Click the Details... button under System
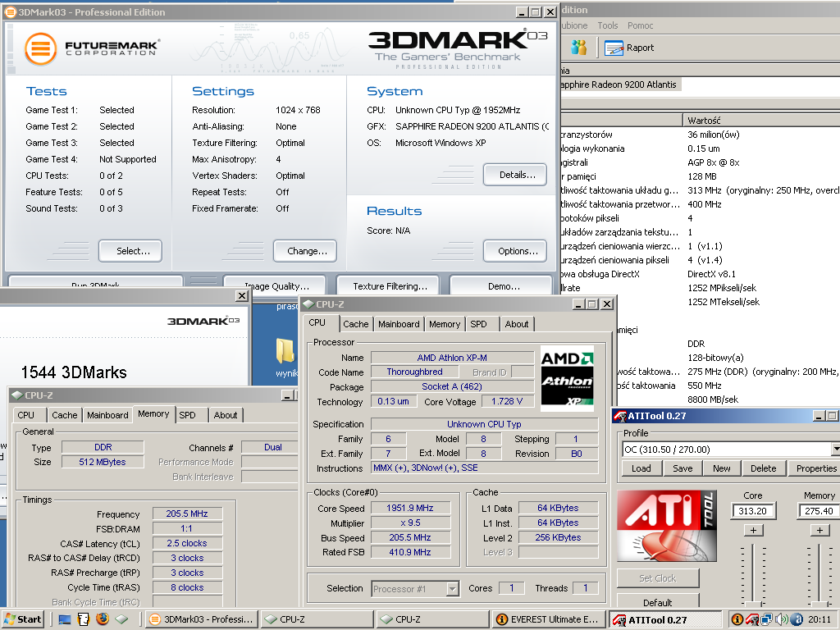The width and height of the screenshot is (840, 630). [x=515, y=175]
